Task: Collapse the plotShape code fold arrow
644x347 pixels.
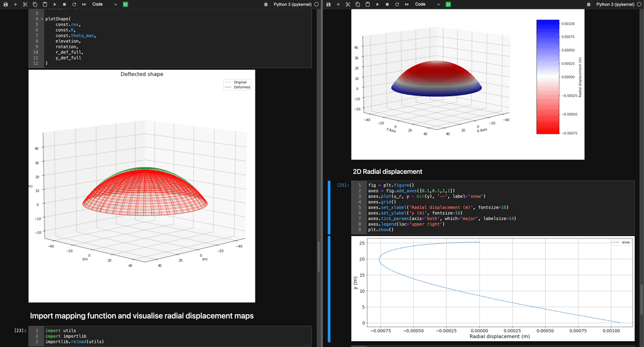Action: (x=42, y=19)
